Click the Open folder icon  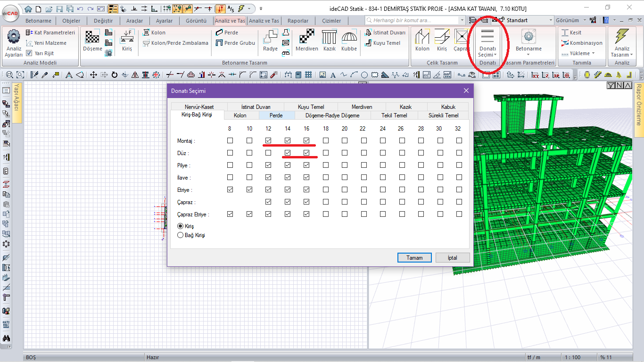(49, 8)
